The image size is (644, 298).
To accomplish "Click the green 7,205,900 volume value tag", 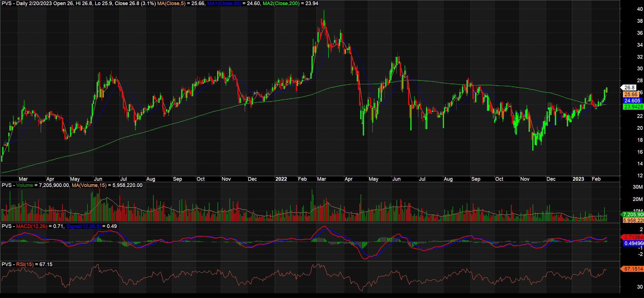I will [633, 215].
